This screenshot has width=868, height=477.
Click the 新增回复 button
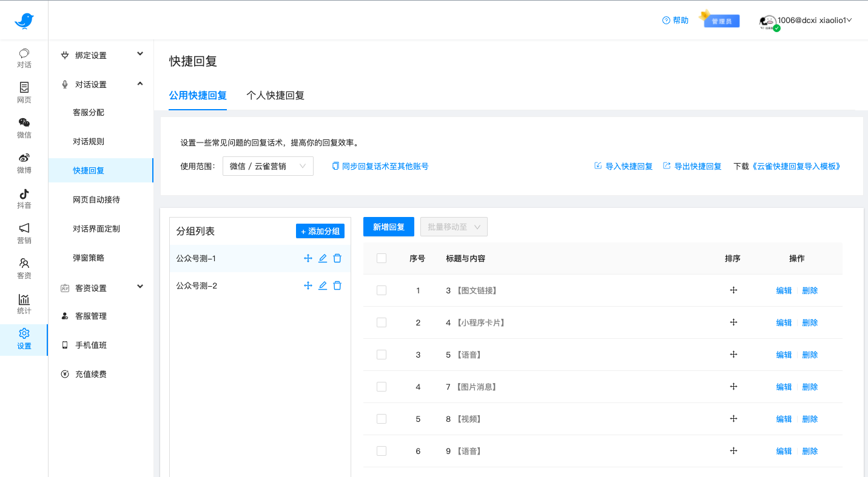[x=388, y=226]
